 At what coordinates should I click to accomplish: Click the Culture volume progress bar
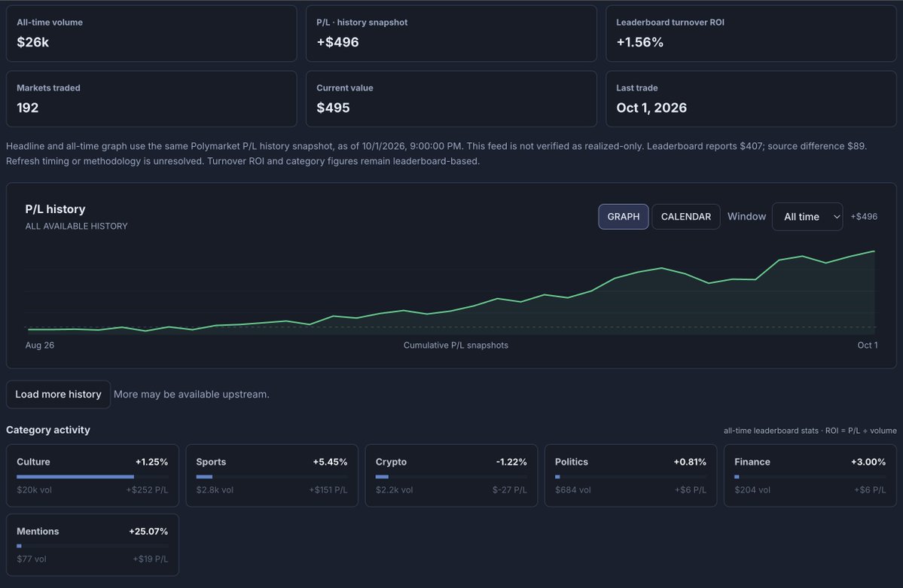coord(92,477)
